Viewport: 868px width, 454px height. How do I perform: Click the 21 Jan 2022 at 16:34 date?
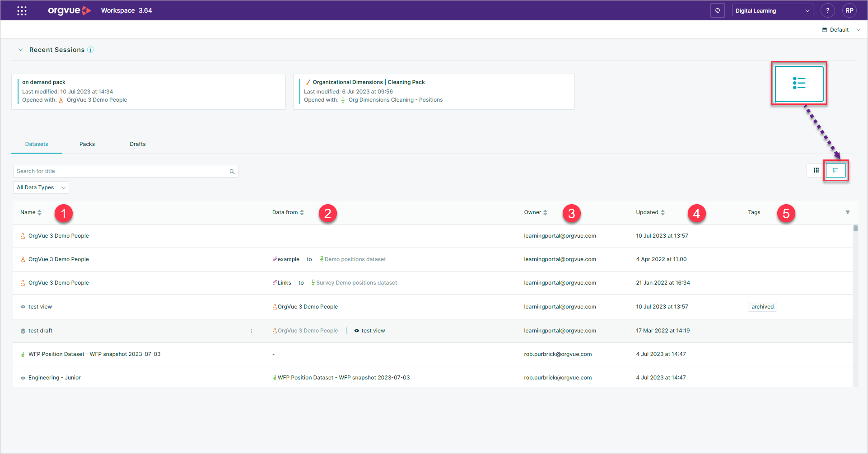point(663,283)
